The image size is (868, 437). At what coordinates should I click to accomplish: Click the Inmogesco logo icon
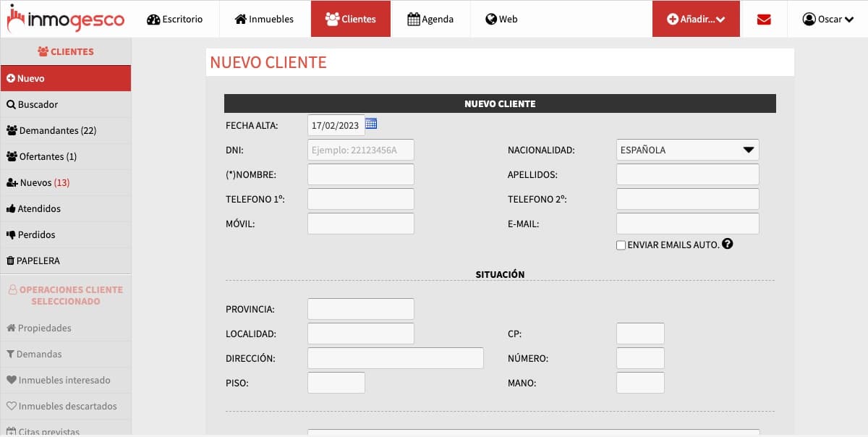click(x=16, y=19)
